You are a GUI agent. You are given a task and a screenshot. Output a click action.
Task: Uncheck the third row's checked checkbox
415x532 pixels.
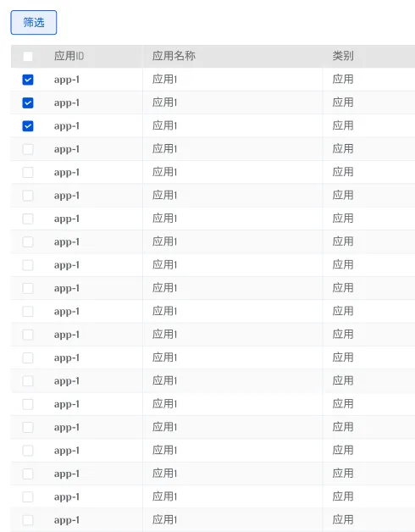[x=28, y=126]
